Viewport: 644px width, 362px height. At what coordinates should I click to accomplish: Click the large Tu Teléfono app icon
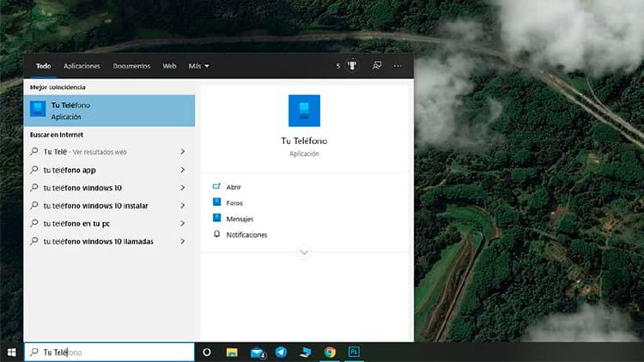coord(304,111)
